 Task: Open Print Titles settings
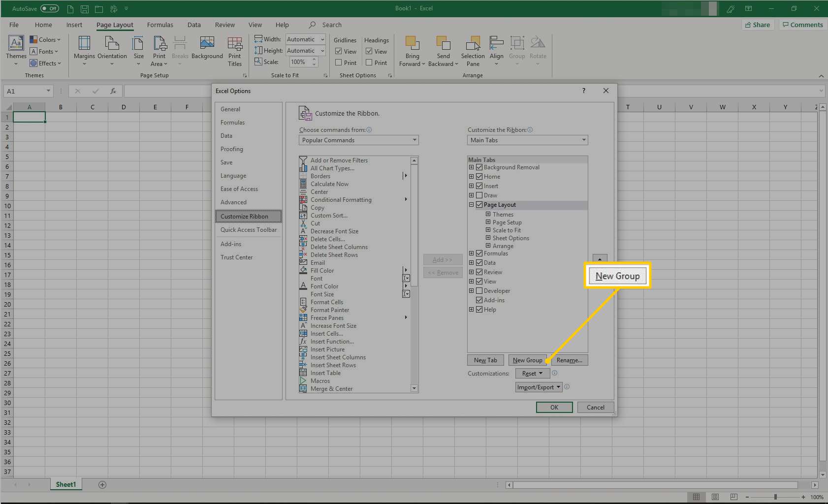(x=235, y=51)
